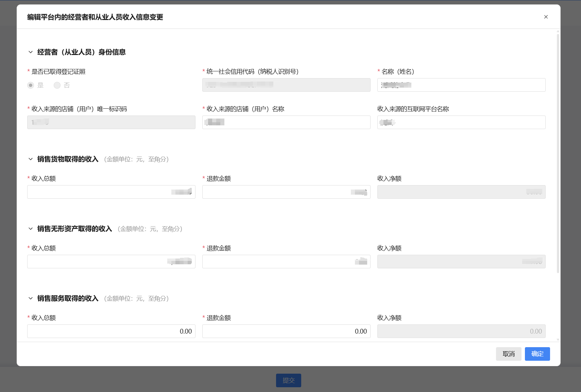The image size is (581, 392).
Task: Click 收入净额 field under 销售服务取得的收入
Action: 461,331
